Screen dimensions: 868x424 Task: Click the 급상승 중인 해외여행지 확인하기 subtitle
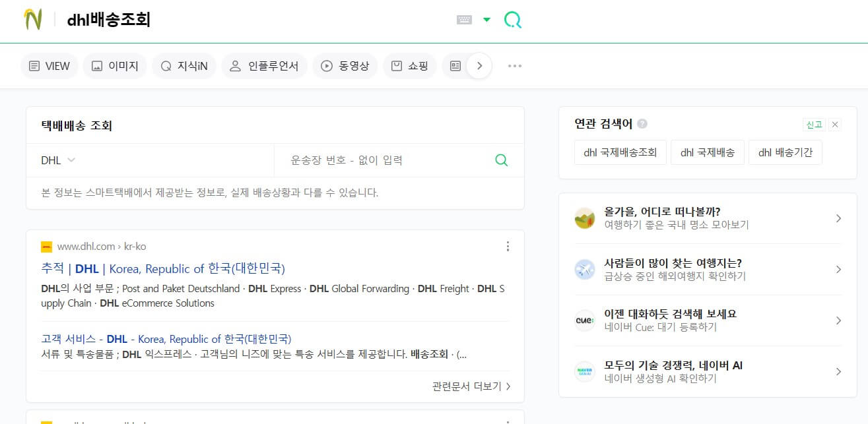675,276
